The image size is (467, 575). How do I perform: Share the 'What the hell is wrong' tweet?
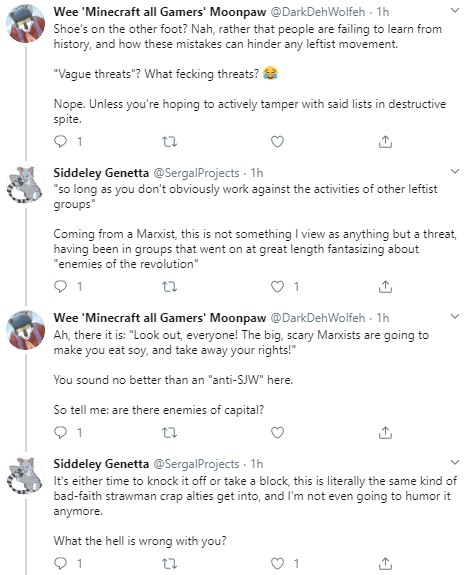point(385,563)
